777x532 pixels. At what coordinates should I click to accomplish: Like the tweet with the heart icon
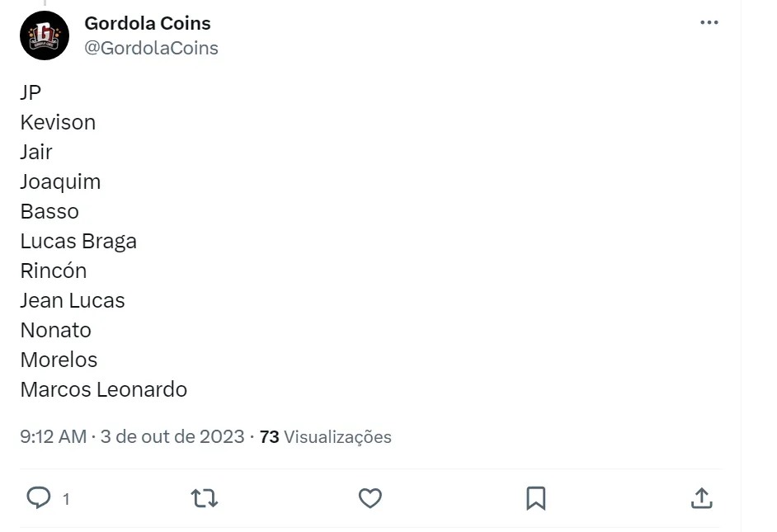[x=370, y=497]
